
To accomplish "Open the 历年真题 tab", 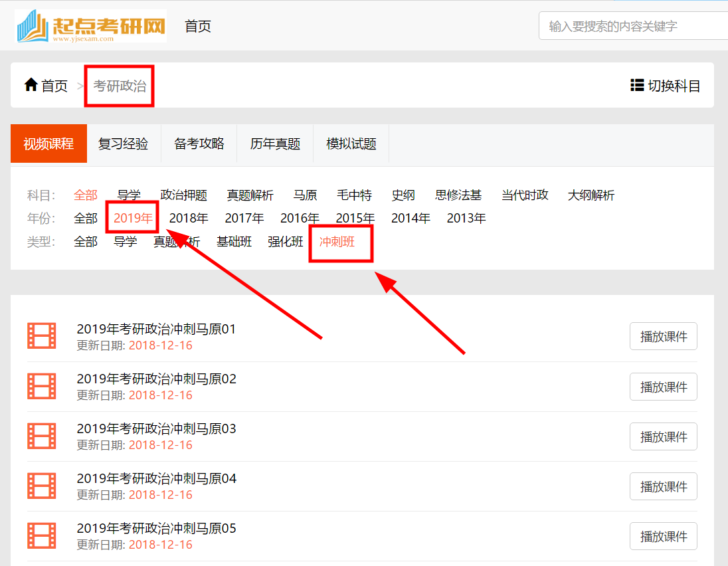I will click(x=275, y=143).
